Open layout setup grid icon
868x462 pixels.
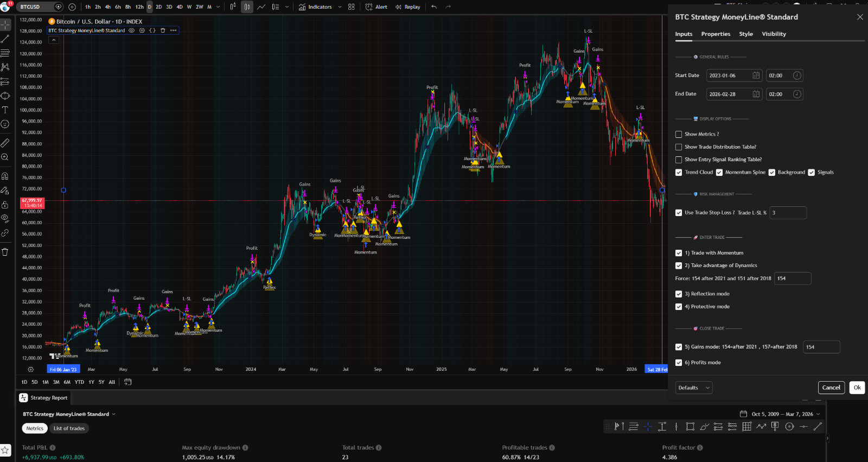(x=352, y=7)
